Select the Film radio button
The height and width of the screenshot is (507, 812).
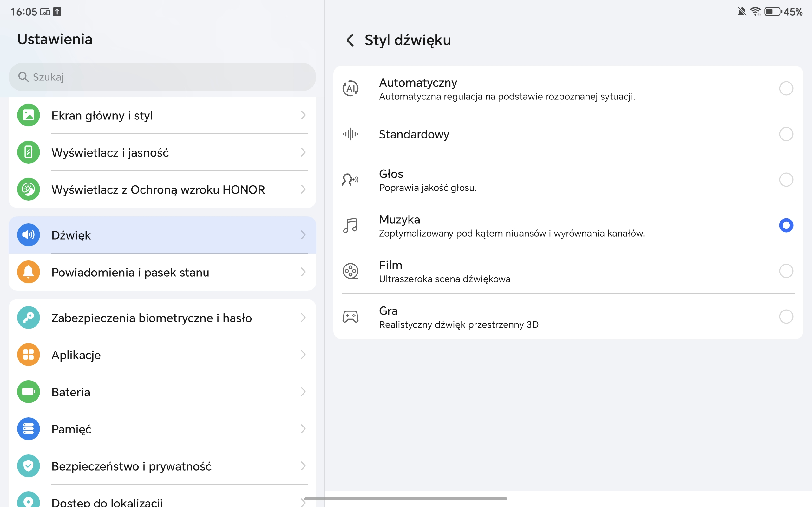(786, 271)
